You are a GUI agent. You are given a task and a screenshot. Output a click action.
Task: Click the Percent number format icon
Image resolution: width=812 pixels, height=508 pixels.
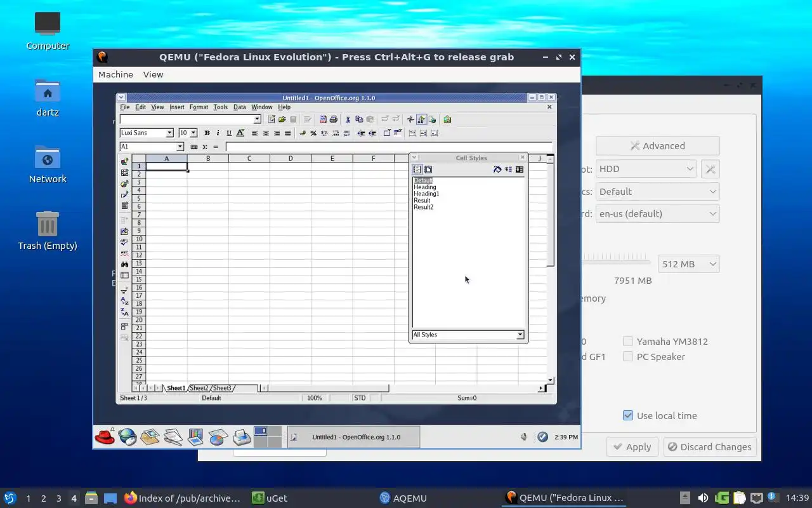click(x=313, y=133)
